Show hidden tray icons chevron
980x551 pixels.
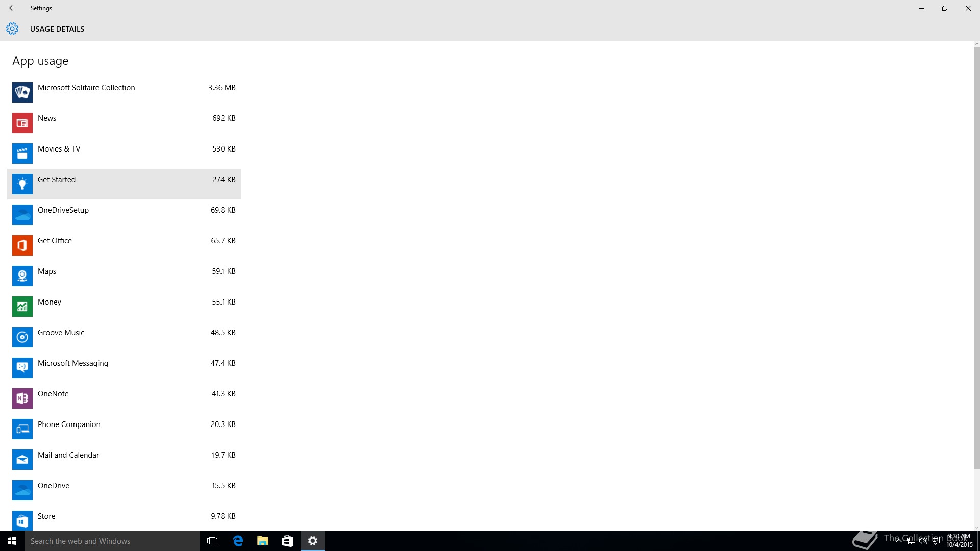pos(899,541)
